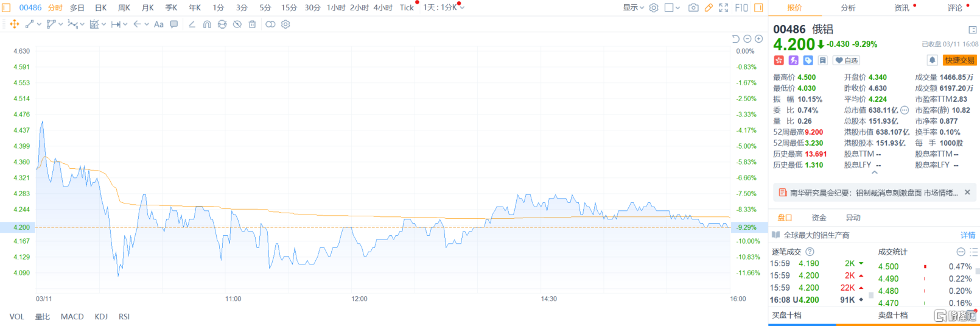Click the 快捷交易 quick trade button
The image size is (980, 326).
(x=960, y=60)
